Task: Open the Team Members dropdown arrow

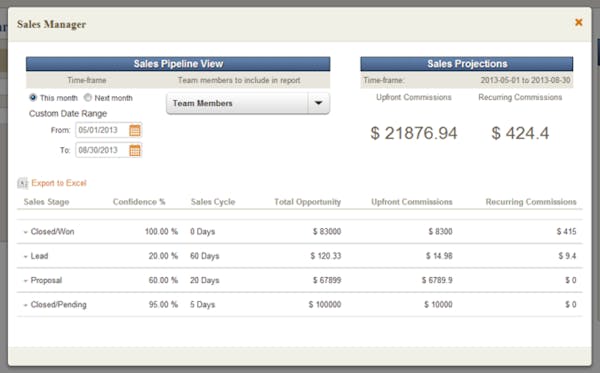Action: click(x=318, y=103)
